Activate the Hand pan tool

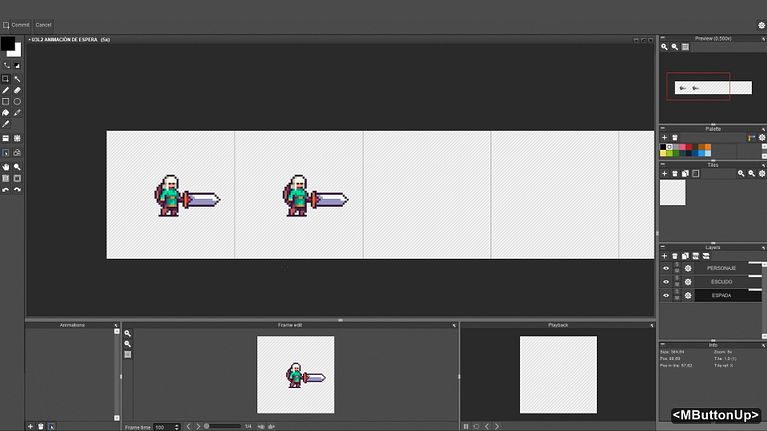point(6,166)
